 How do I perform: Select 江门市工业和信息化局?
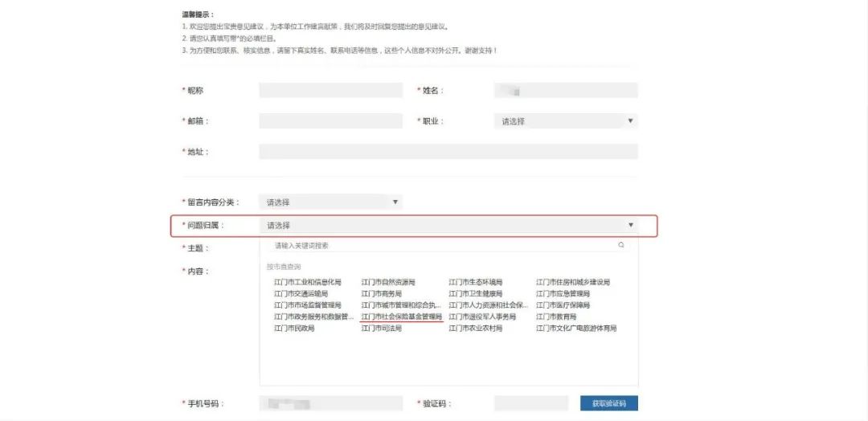(308, 282)
